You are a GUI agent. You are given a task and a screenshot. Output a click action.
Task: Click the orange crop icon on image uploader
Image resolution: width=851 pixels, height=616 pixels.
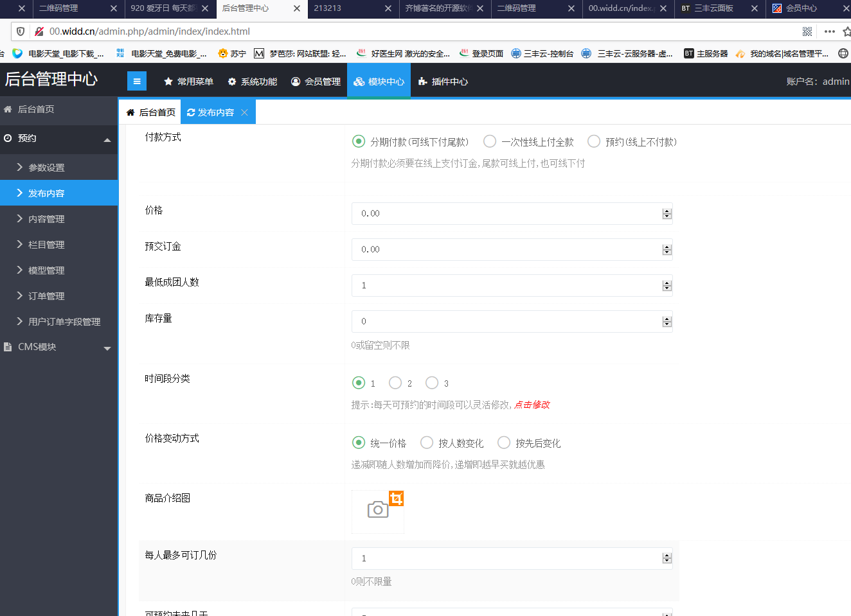click(397, 498)
